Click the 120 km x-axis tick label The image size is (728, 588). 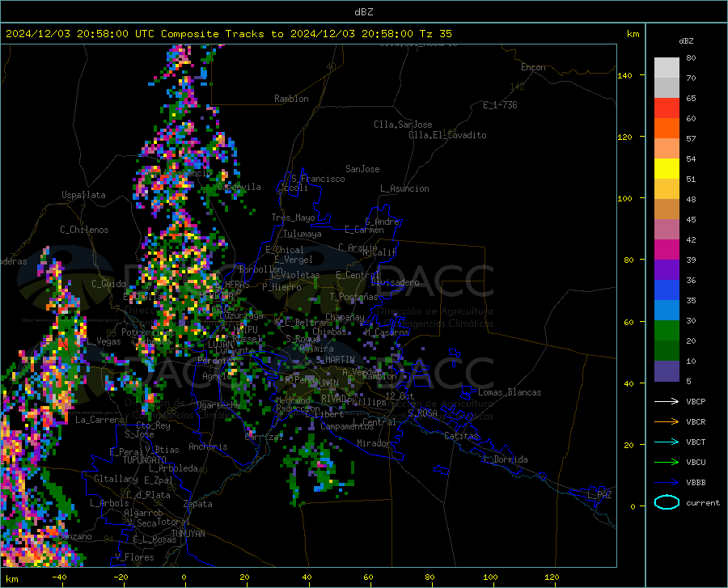pyautogui.click(x=552, y=577)
